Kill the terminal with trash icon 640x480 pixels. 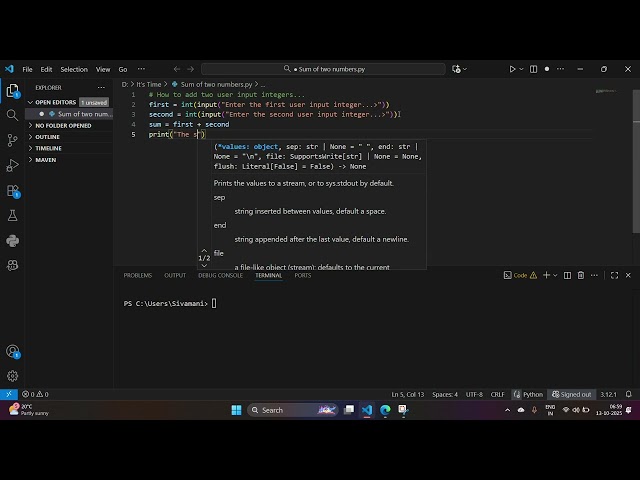coord(581,276)
